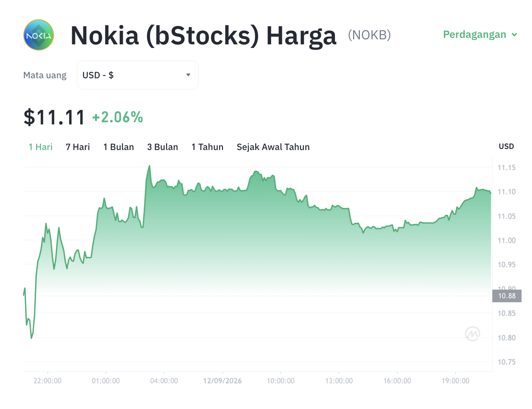The height and width of the screenshot is (409, 532).
Task: Click the 04:00:00 time axis label
Action: tap(164, 381)
